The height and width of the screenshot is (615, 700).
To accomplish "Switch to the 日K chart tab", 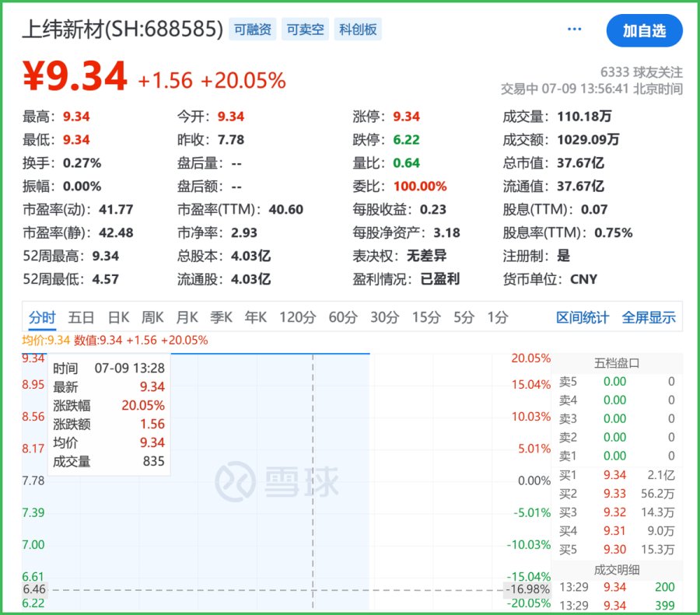I will click(119, 317).
